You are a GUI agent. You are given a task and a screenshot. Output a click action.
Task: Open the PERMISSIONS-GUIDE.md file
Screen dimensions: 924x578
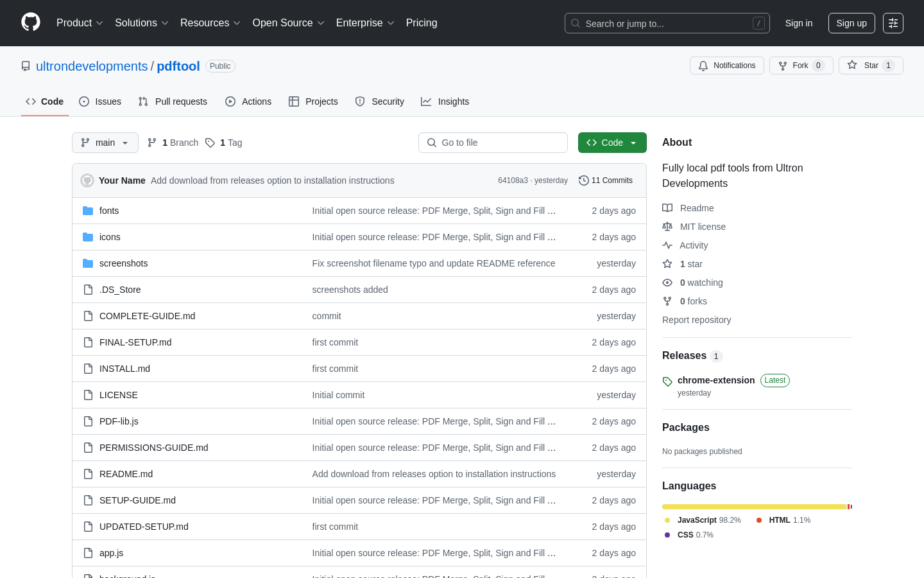point(153,448)
